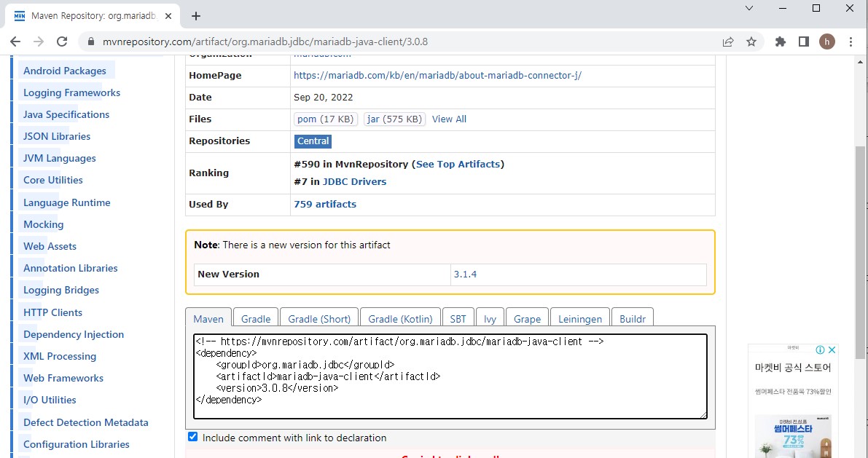Open I/O Utilities category
This screenshot has height=458, width=868.
tap(50, 399)
